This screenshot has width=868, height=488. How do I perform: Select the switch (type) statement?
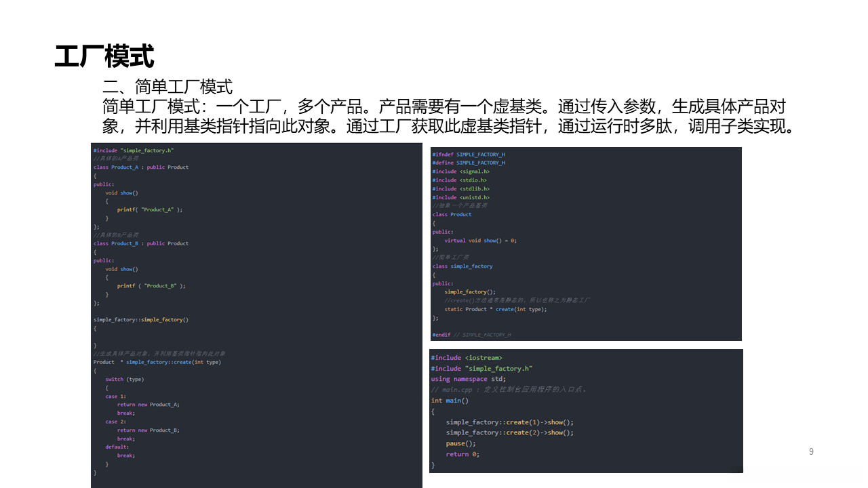(x=123, y=378)
